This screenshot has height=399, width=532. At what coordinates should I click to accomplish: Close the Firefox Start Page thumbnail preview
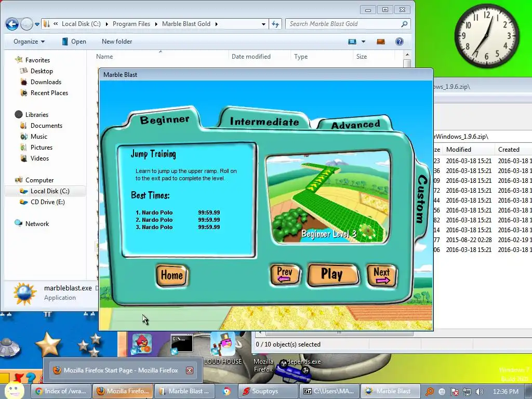tap(190, 370)
